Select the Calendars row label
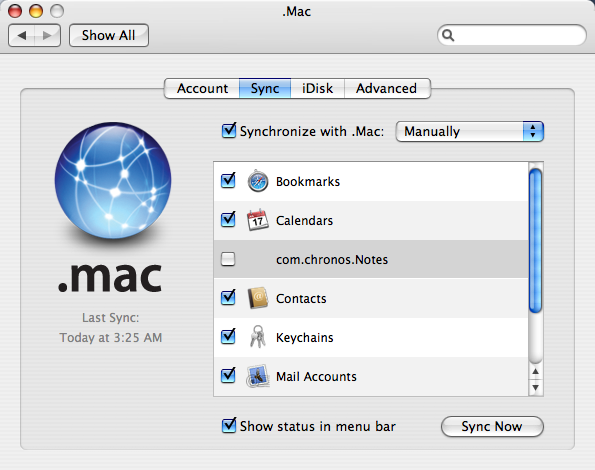The width and height of the screenshot is (595, 470). point(304,221)
